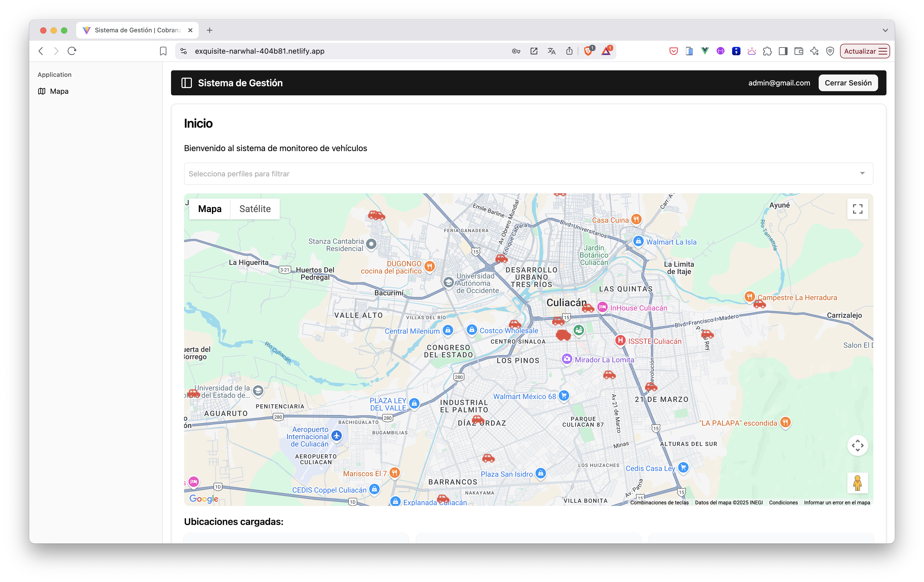Screen dimensions: 924x582
Task: Click the Google logo on the map
Action: 204,498
